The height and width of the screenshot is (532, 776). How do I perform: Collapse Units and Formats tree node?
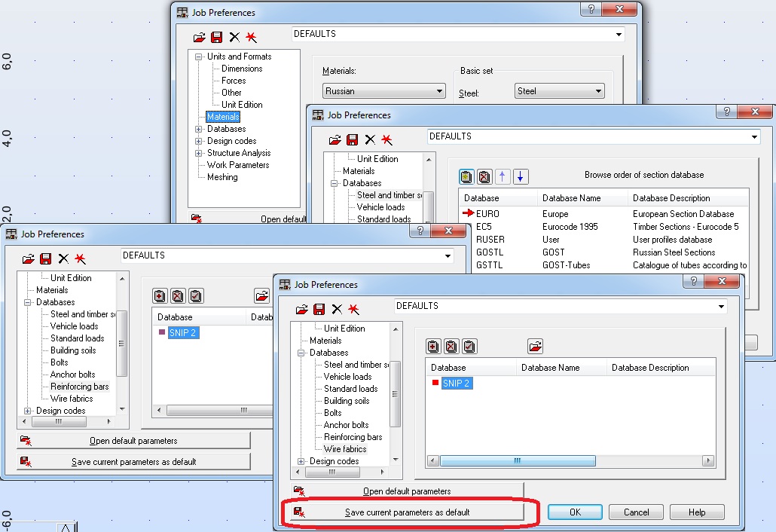pyautogui.click(x=198, y=57)
